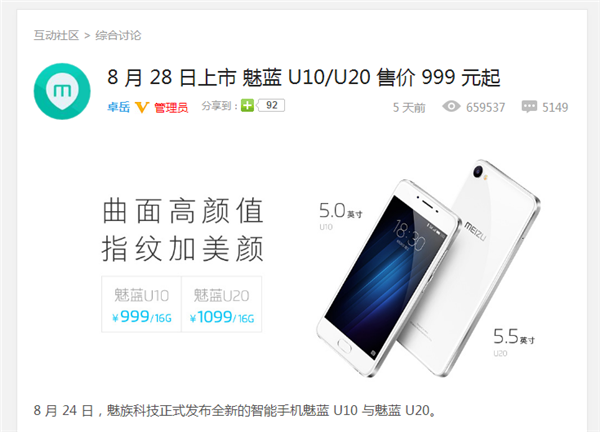Click the view count 659537

[x=485, y=107]
